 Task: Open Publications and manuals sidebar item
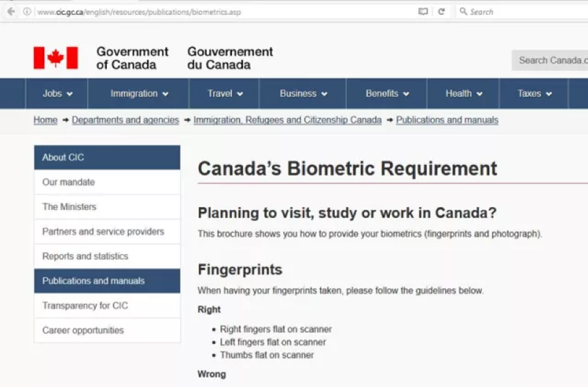point(107,281)
